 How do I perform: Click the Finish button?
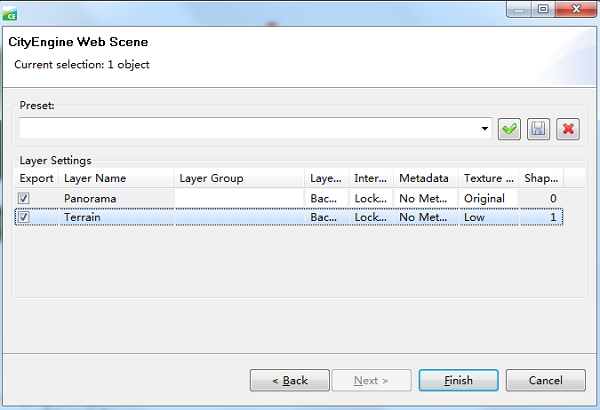[x=458, y=380]
